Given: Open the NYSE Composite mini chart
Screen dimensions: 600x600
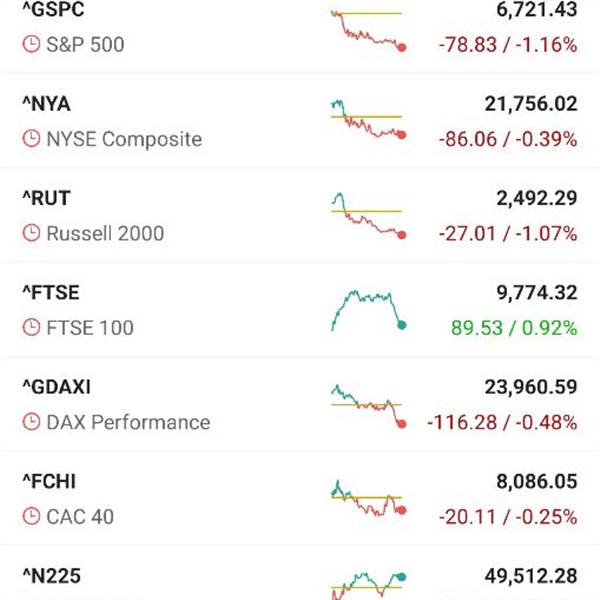Looking at the screenshot, I should click(x=367, y=120).
